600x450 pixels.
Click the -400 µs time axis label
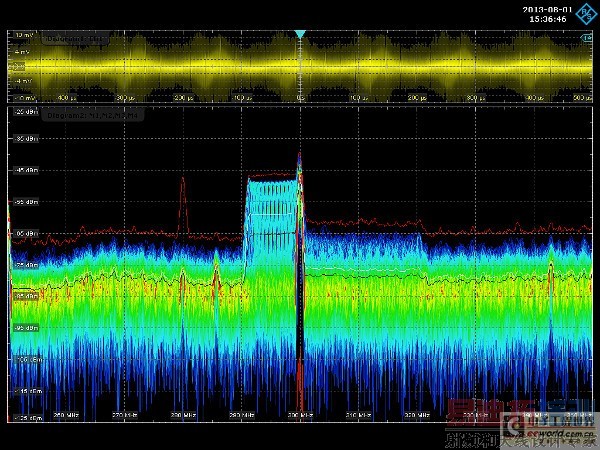pyautogui.click(x=66, y=98)
